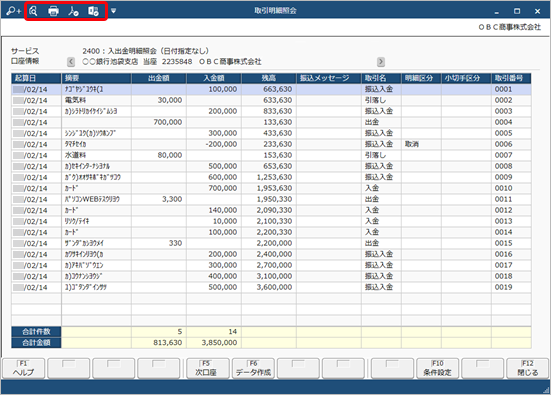
Task: Click the 摘要 column header
Action: [x=96, y=78]
